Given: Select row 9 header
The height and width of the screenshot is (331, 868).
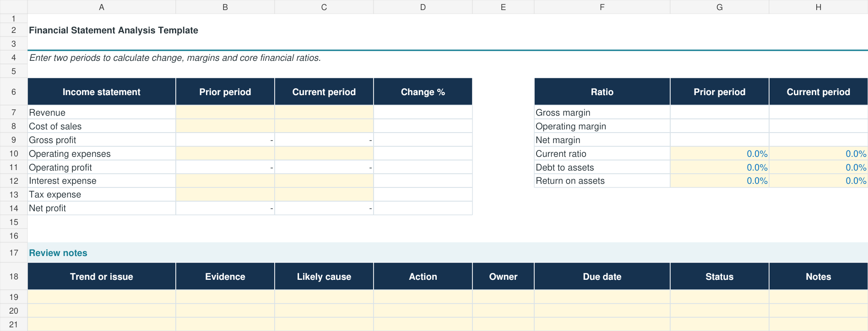Looking at the screenshot, I should tap(14, 140).
